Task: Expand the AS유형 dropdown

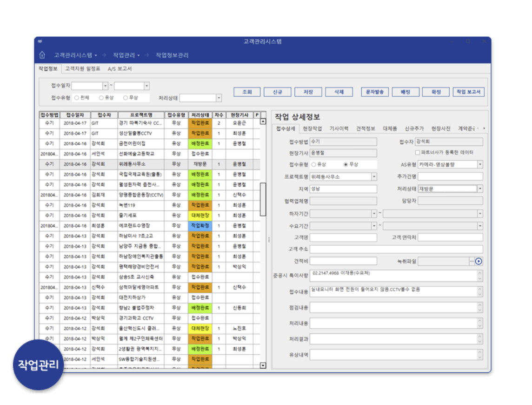Action: 479,165
